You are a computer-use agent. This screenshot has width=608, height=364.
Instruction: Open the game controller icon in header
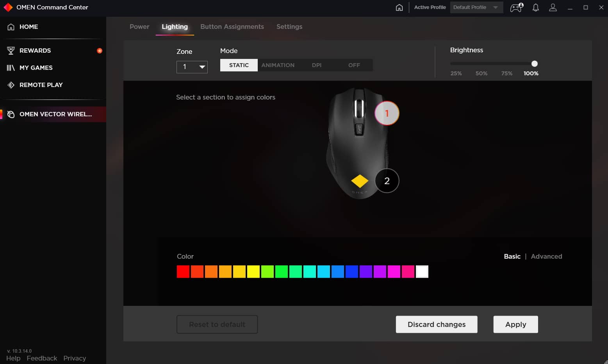click(x=516, y=7)
